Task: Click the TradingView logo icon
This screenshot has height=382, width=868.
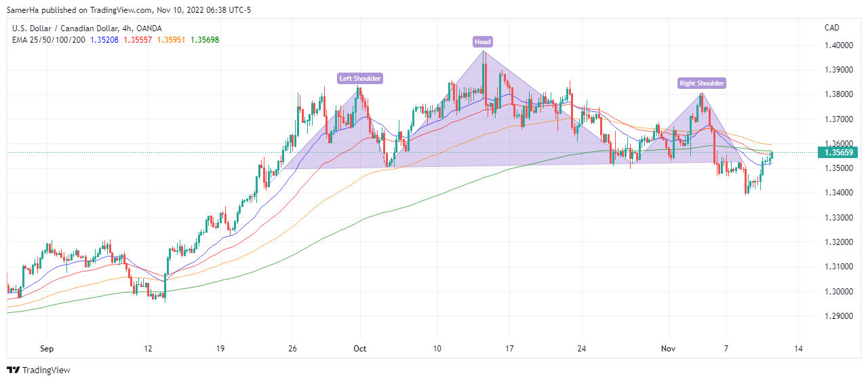Action: (13, 370)
